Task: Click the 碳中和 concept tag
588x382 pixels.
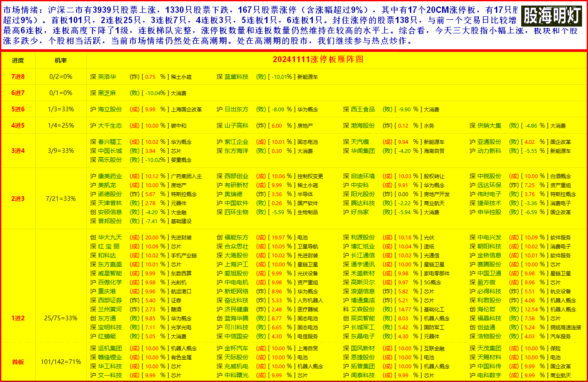Action: tap(179, 126)
